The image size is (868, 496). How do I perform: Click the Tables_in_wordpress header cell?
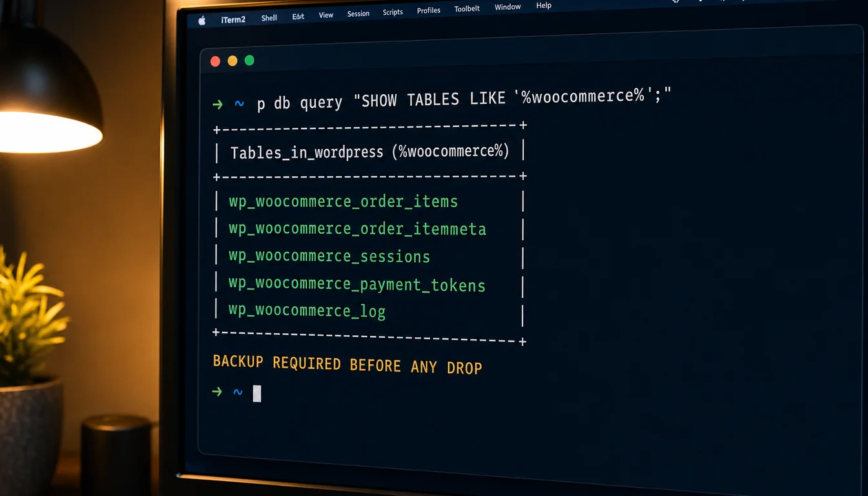coord(370,152)
